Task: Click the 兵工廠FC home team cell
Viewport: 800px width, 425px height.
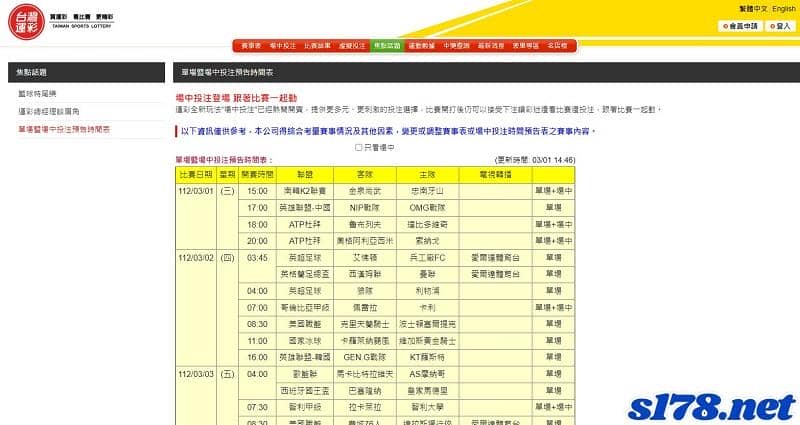Action: pyautogui.click(x=427, y=258)
